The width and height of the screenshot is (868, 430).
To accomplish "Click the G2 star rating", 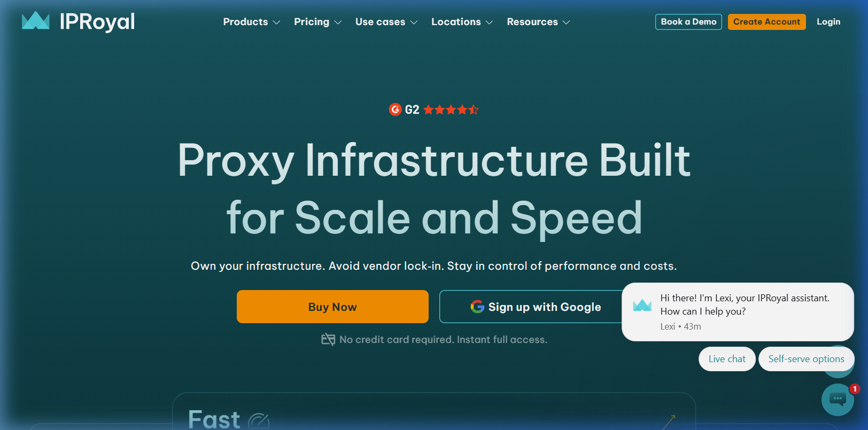I will coord(451,110).
